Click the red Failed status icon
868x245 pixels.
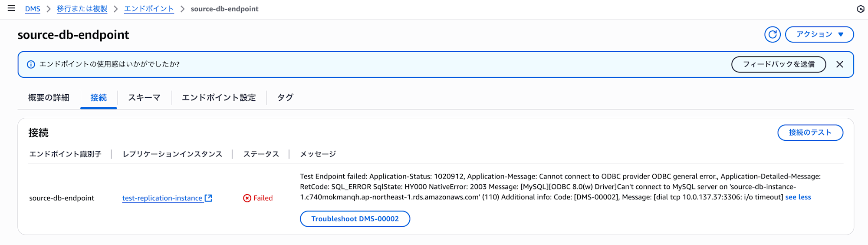(x=247, y=198)
